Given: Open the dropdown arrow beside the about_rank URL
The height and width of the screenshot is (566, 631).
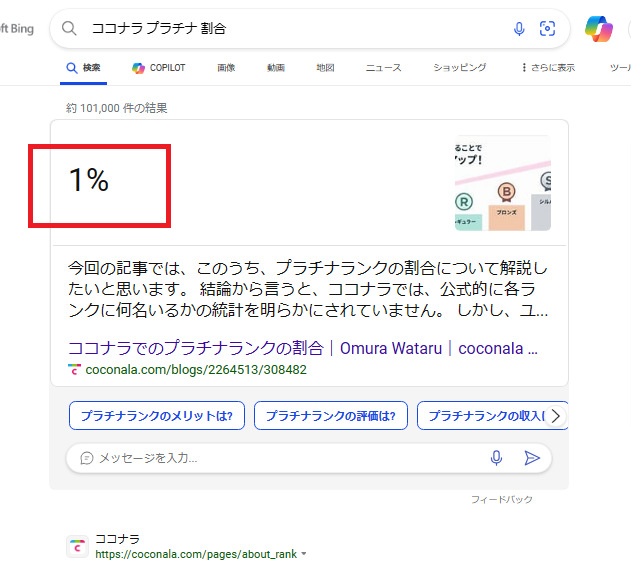Looking at the screenshot, I should [x=303, y=554].
